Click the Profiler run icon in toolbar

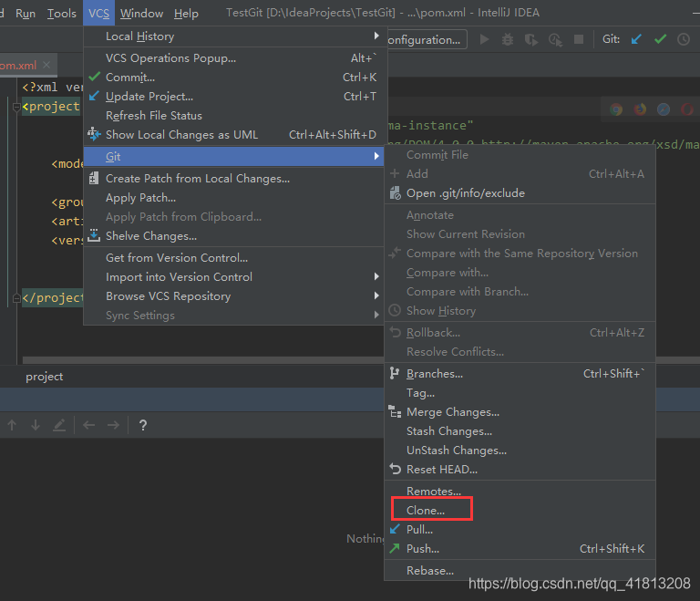point(555,39)
